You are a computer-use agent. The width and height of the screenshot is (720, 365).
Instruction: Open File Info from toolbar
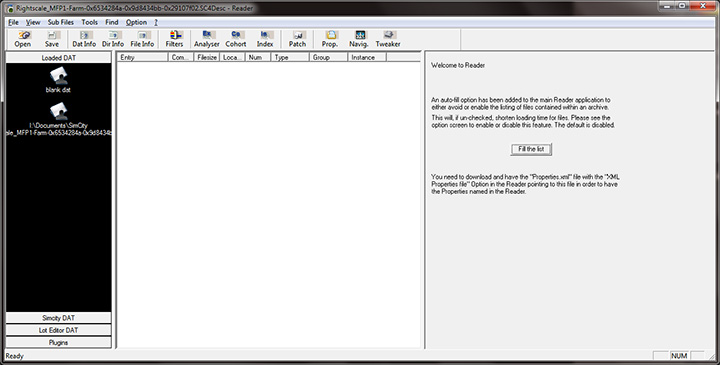tap(142, 39)
